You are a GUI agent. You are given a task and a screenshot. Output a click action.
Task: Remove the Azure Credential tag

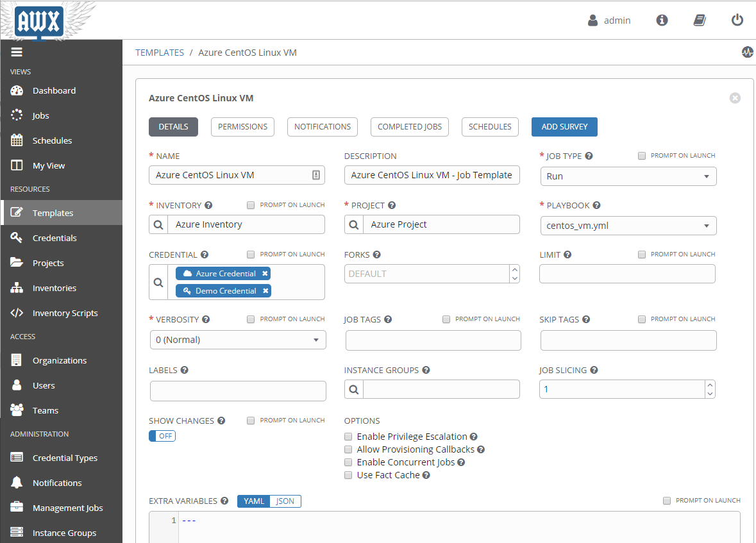pos(265,274)
